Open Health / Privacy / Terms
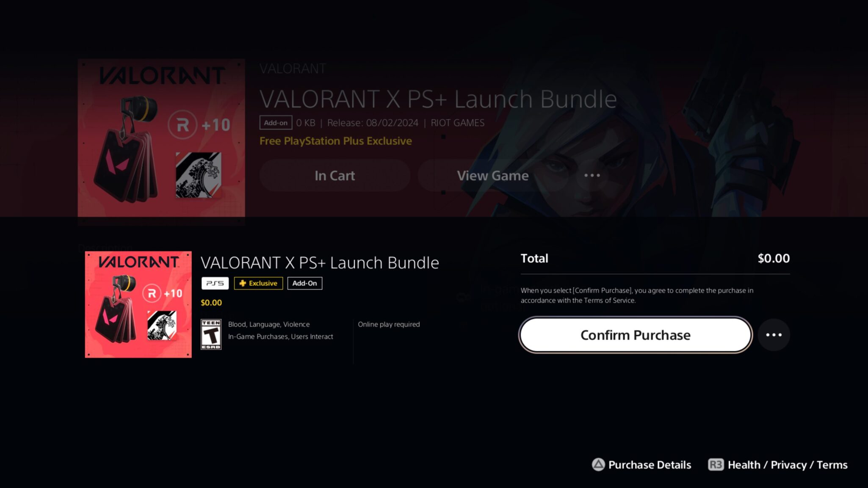Screen dimensions: 868x488 tap(788, 465)
